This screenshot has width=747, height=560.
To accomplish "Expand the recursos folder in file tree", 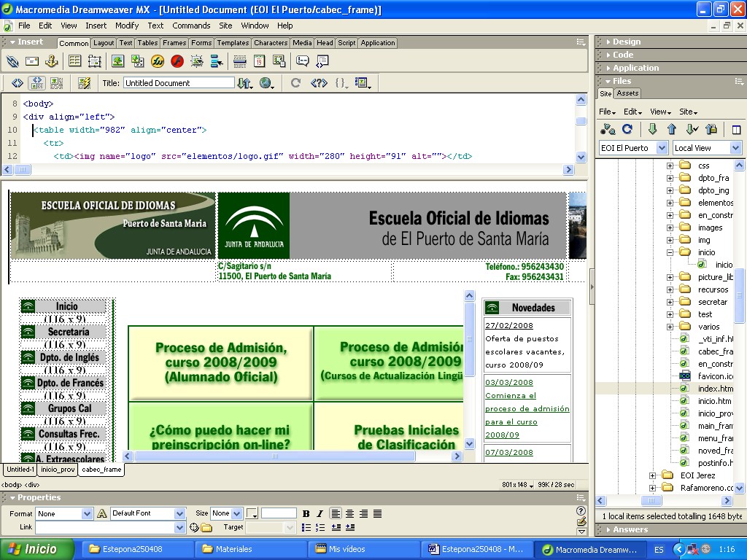I will coord(670,289).
